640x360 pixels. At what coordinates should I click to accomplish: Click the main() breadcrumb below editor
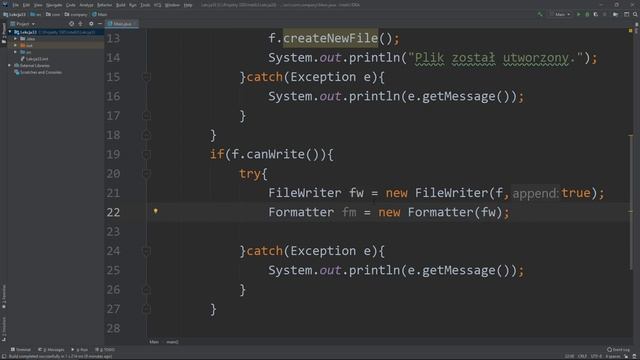[x=172, y=342]
